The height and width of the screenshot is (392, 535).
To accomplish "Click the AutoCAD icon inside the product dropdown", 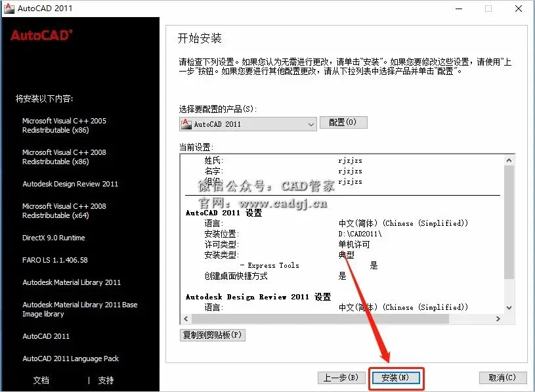I will pos(186,124).
